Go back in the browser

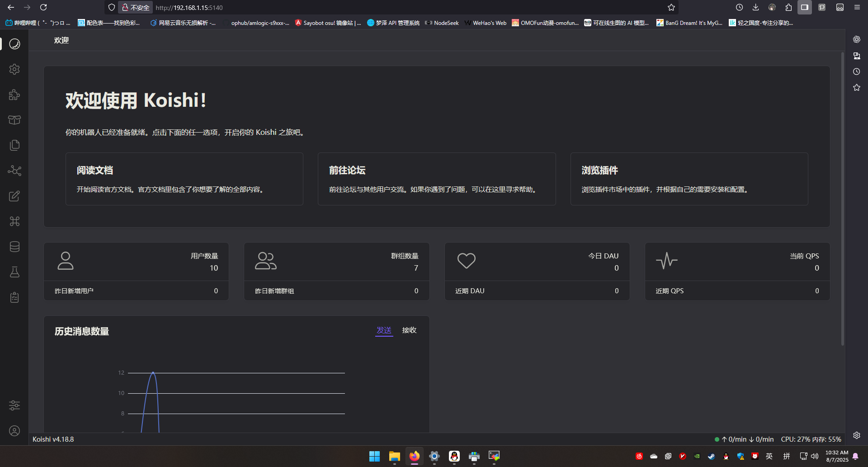[x=11, y=7]
